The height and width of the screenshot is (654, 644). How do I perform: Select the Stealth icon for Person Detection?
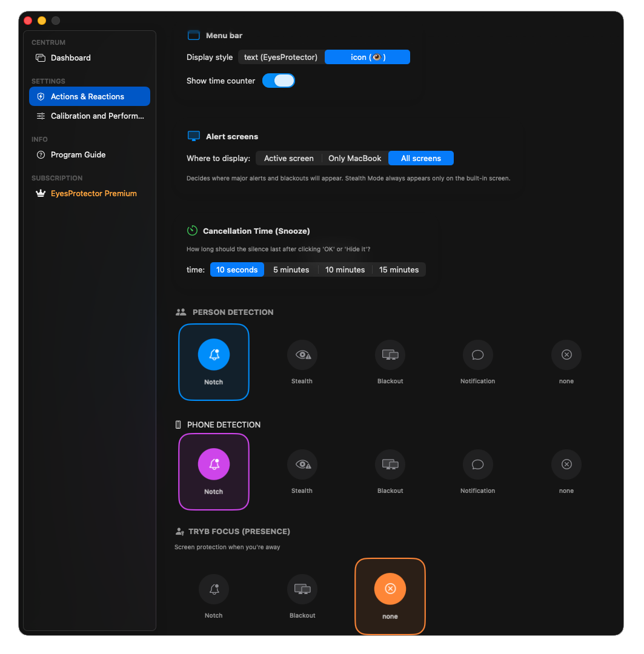pos(302,355)
